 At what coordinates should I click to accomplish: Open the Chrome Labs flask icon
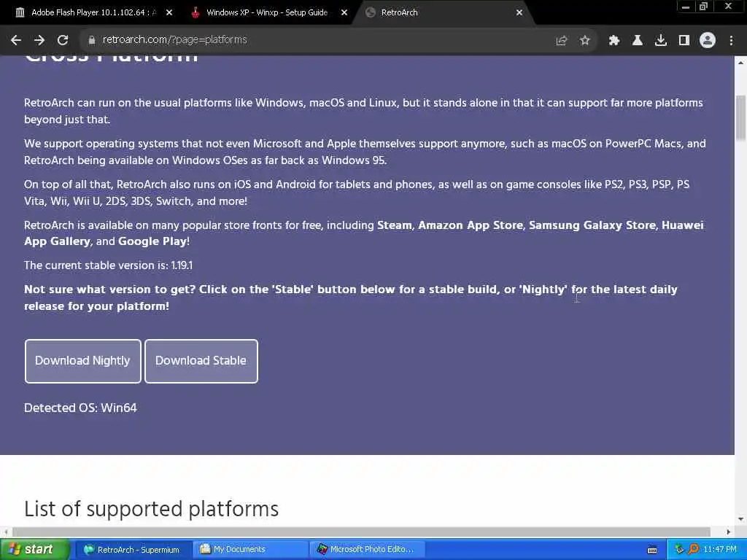[x=637, y=41]
